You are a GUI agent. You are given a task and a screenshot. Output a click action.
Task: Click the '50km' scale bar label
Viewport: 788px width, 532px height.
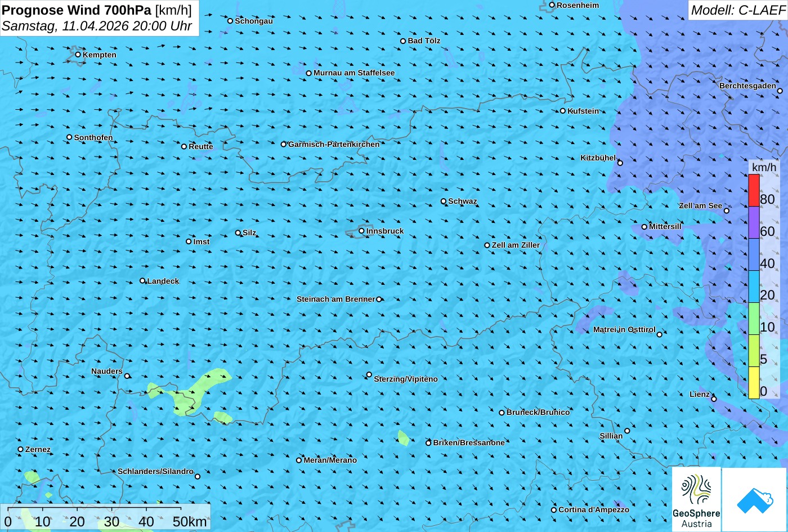[x=190, y=521]
